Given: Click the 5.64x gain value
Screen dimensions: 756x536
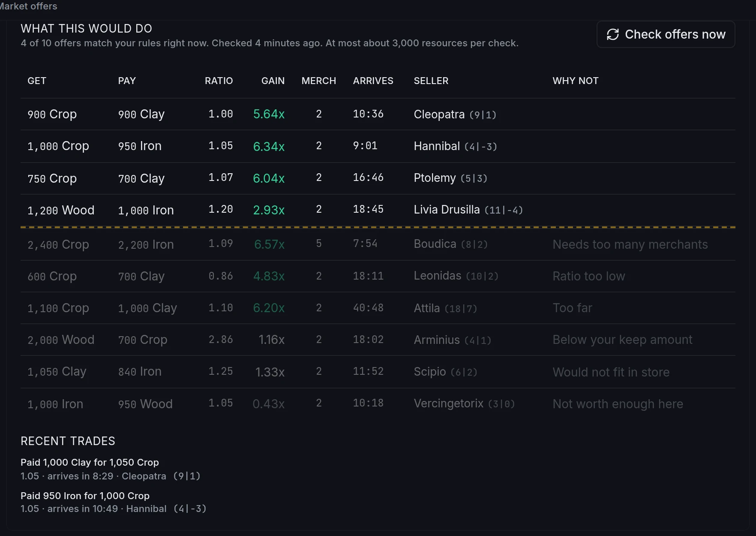Looking at the screenshot, I should tap(269, 114).
